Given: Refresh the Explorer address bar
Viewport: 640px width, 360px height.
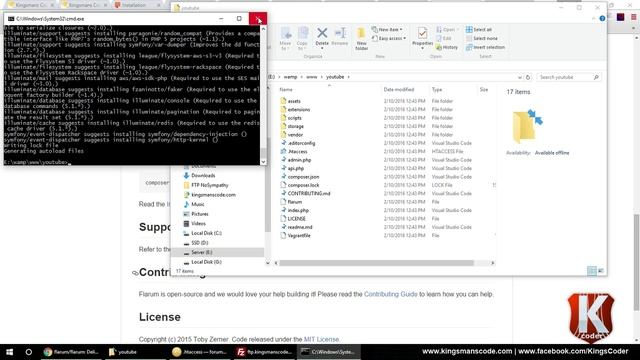Looking at the screenshot, I should pos(528,77).
